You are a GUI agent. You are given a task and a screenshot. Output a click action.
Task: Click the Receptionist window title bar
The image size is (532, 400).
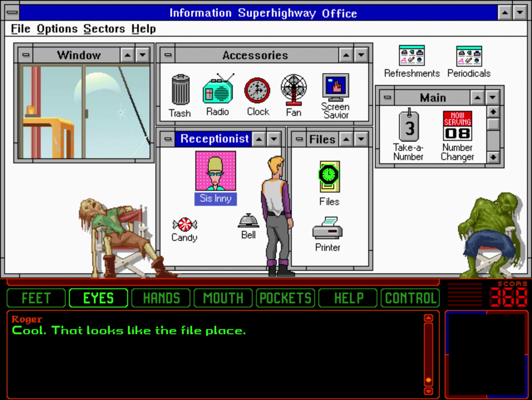point(214,139)
